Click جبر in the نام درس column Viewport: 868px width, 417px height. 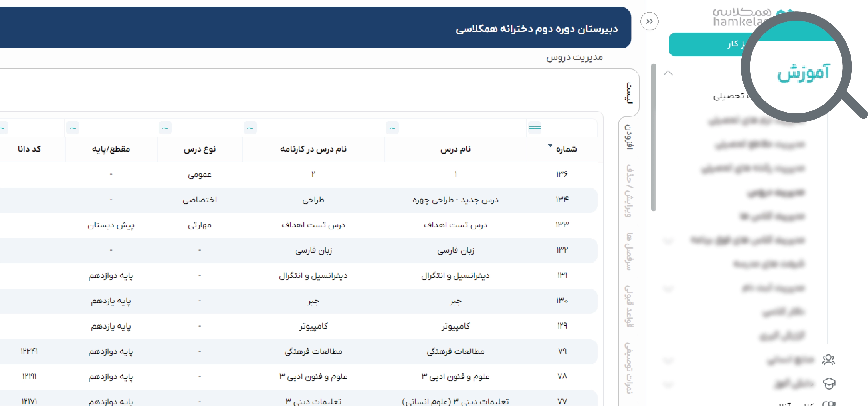(455, 301)
